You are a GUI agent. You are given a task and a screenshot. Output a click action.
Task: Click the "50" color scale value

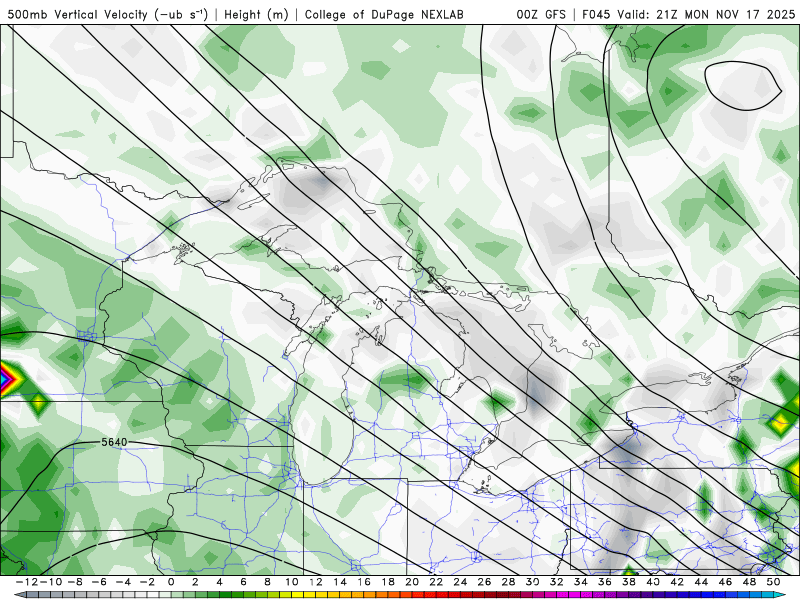click(773, 582)
